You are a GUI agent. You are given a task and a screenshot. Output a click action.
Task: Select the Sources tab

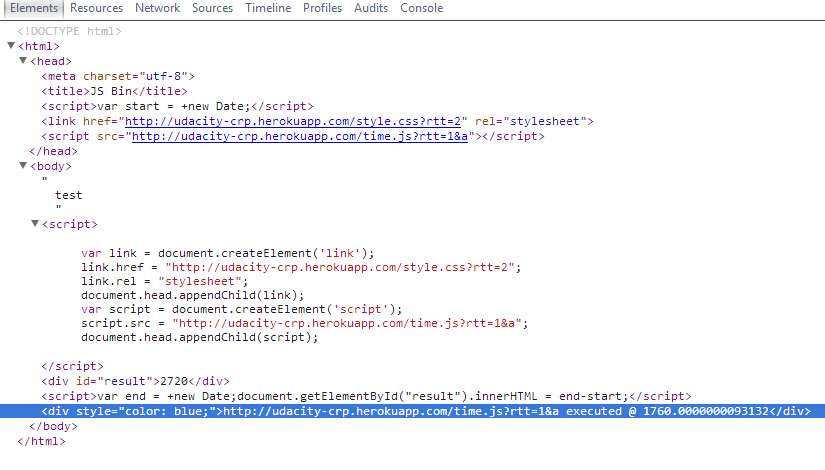[212, 8]
